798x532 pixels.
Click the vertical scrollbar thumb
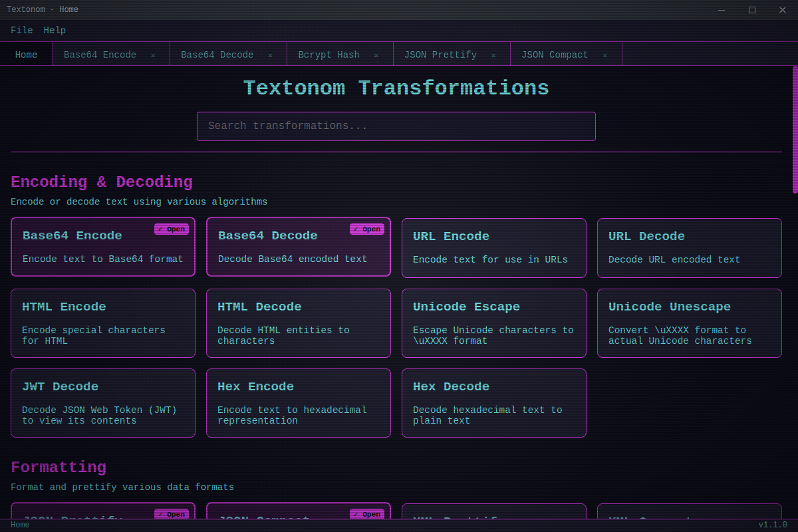(x=795, y=130)
